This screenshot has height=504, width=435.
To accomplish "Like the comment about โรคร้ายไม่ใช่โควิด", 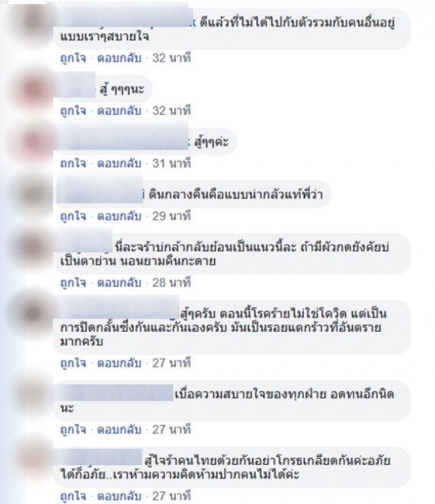I will (x=73, y=363).
